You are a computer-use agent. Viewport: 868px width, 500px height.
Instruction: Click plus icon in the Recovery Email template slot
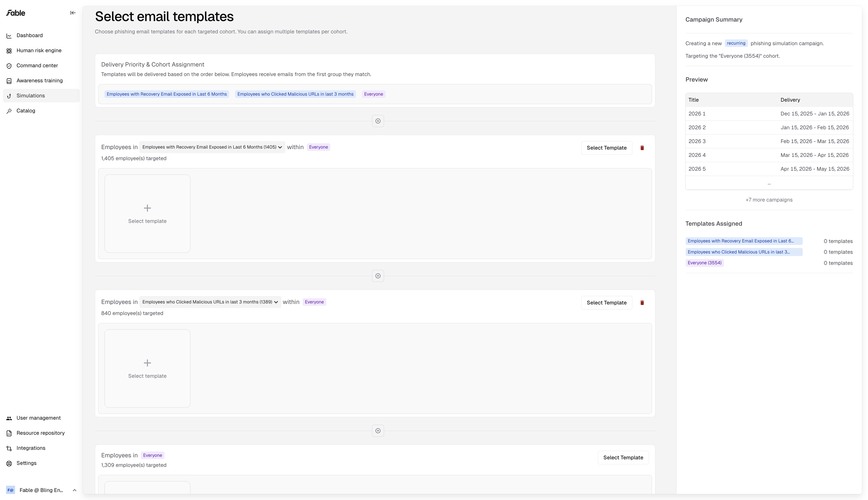point(147,208)
